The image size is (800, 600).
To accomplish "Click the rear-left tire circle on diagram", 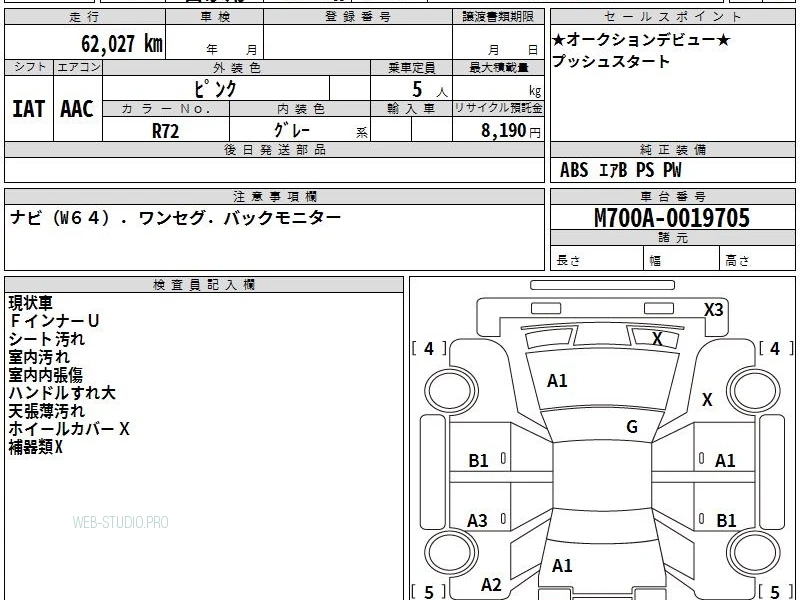I will 452,552.
